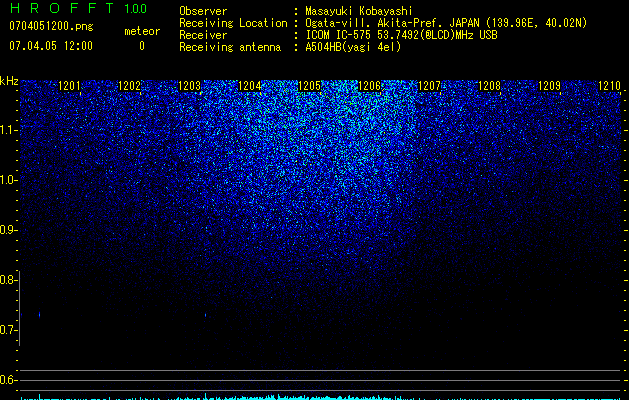Click the meteor count value 0
This screenshot has width=629, height=400.
tap(142, 46)
